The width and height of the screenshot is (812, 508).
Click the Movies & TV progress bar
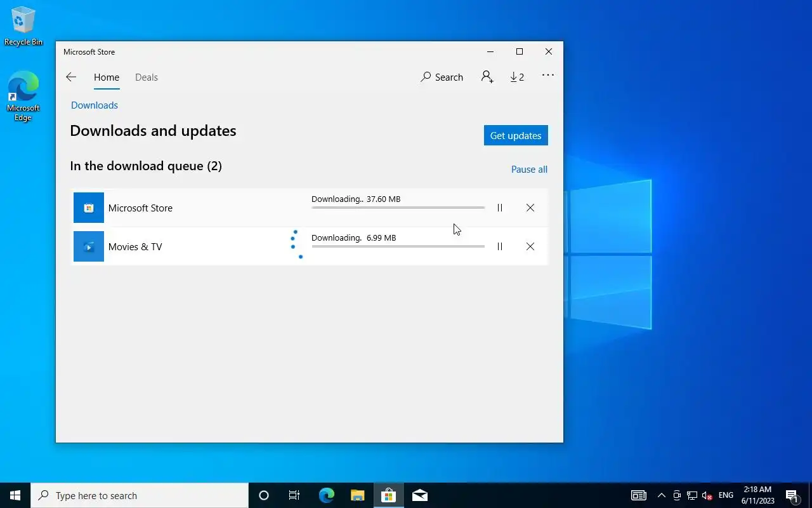click(x=398, y=246)
